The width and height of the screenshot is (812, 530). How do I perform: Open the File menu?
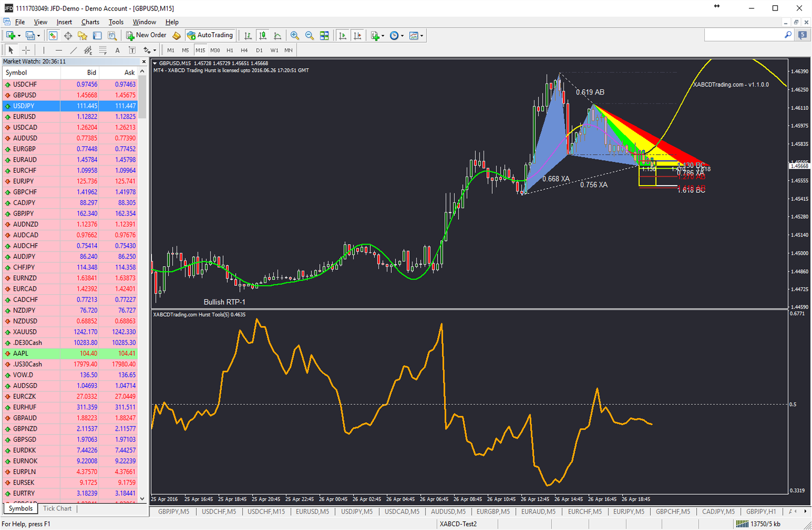20,22
